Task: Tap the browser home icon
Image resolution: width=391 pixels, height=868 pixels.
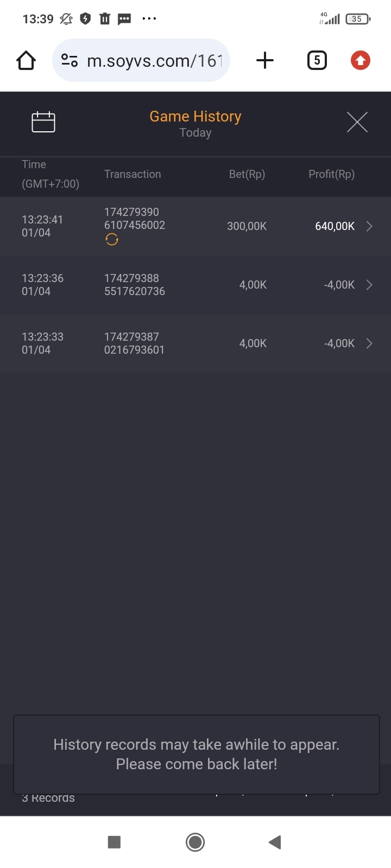Action: 26,60
